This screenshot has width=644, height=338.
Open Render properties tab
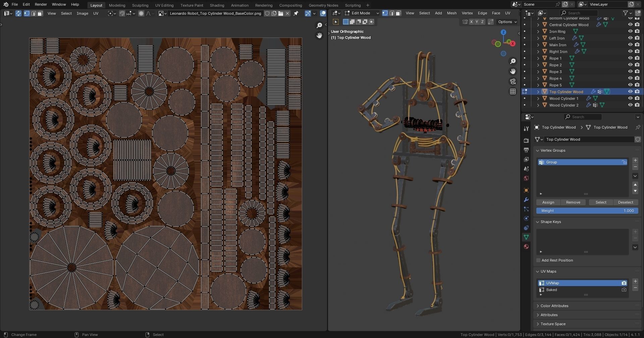coord(526,140)
